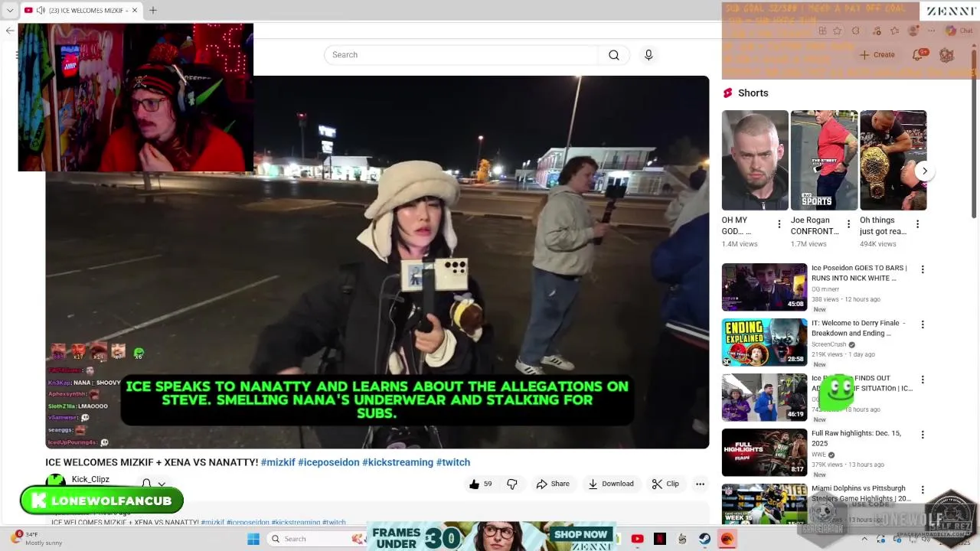Image resolution: width=980 pixels, height=551 pixels.
Task: Download the current video
Action: pos(611,484)
